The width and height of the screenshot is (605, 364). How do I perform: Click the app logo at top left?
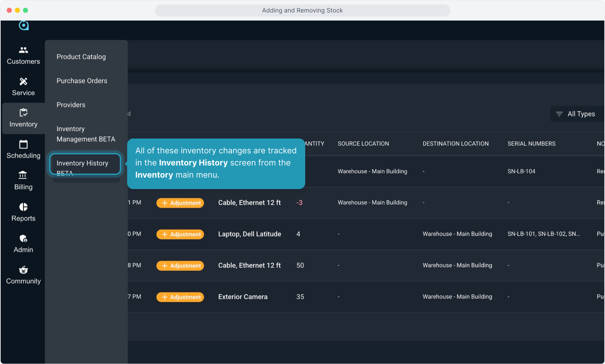[x=24, y=25]
